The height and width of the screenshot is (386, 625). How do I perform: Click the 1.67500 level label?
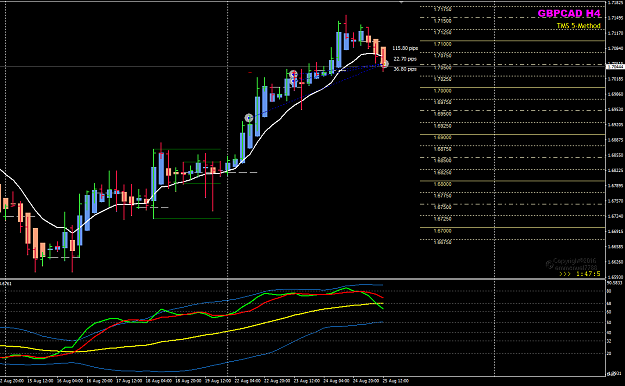(442, 207)
